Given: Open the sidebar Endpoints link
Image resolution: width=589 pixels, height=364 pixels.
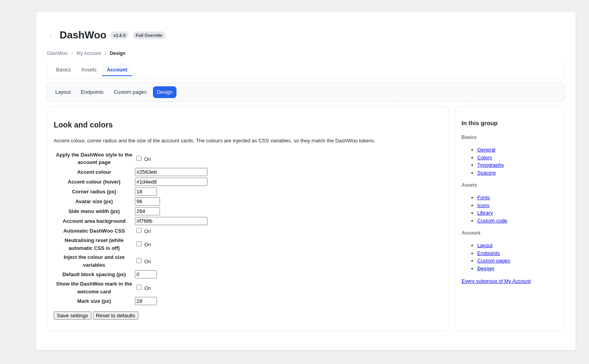Looking at the screenshot, I should pyautogui.click(x=489, y=253).
